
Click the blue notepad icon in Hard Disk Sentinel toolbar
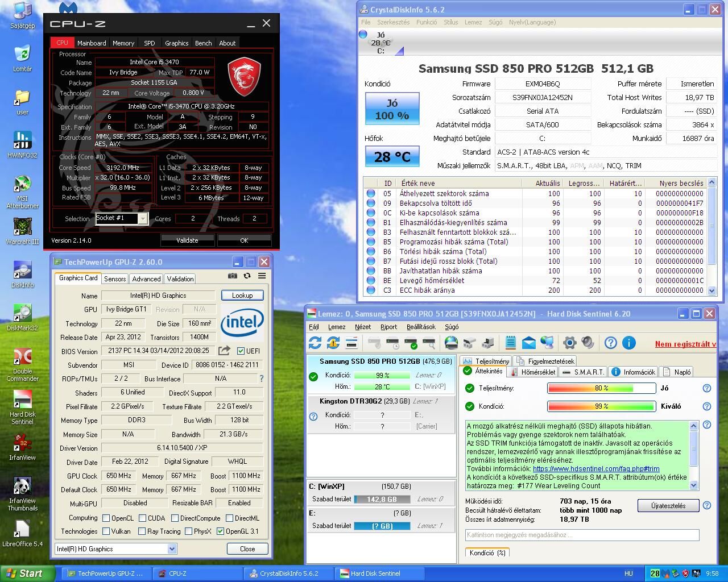pos(510,343)
